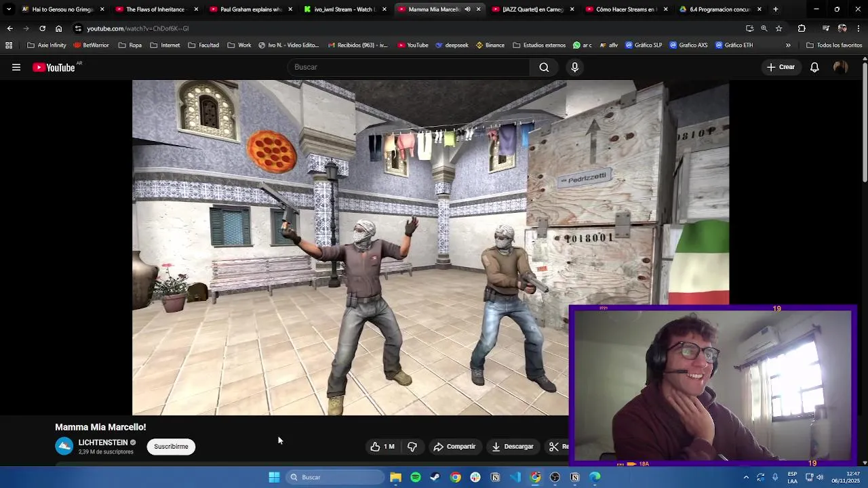The image size is (868, 488).
Task: Reload the page in Chrome
Action: pyautogui.click(x=42, y=28)
